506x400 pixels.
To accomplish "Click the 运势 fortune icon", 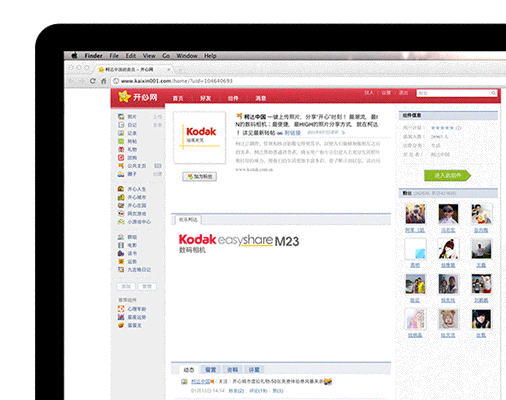I will coord(121,261).
